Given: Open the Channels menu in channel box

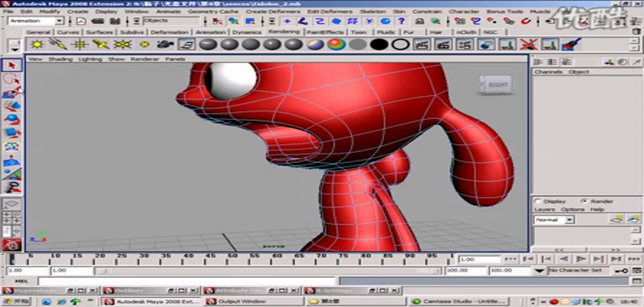Looking at the screenshot, I should (x=548, y=72).
